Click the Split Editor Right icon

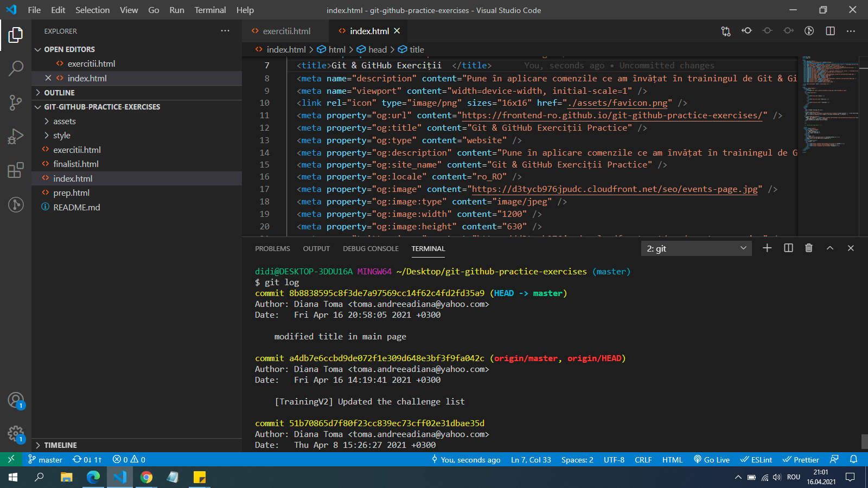point(830,31)
